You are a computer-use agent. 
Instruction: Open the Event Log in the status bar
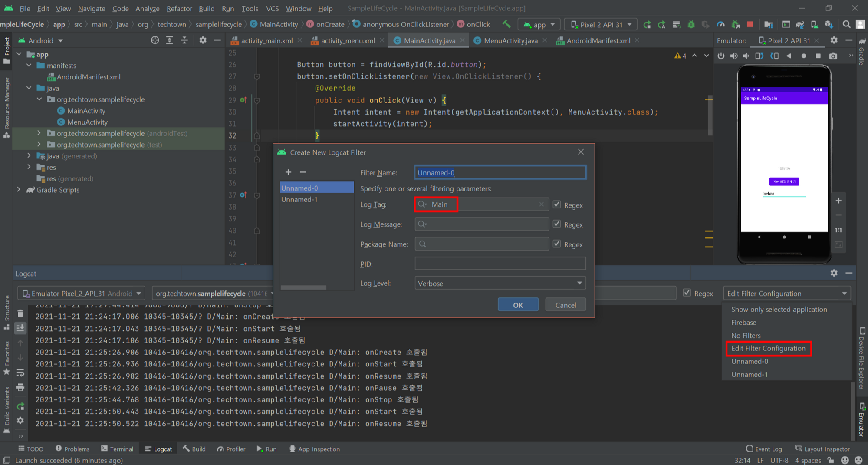(764, 449)
